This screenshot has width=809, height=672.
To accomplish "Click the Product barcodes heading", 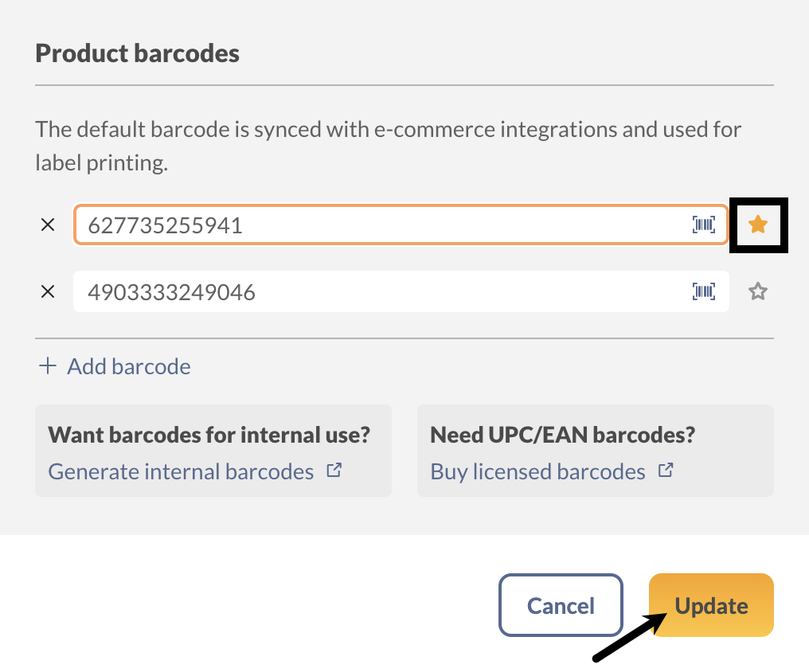I will pyautogui.click(x=136, y=53).
